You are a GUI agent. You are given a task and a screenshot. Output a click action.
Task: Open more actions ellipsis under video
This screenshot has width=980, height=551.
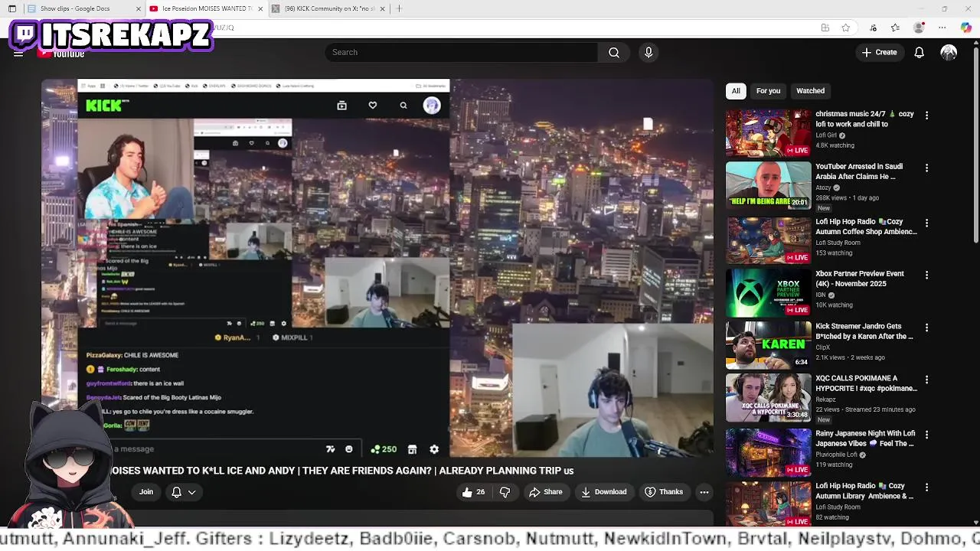click(704, 492)
